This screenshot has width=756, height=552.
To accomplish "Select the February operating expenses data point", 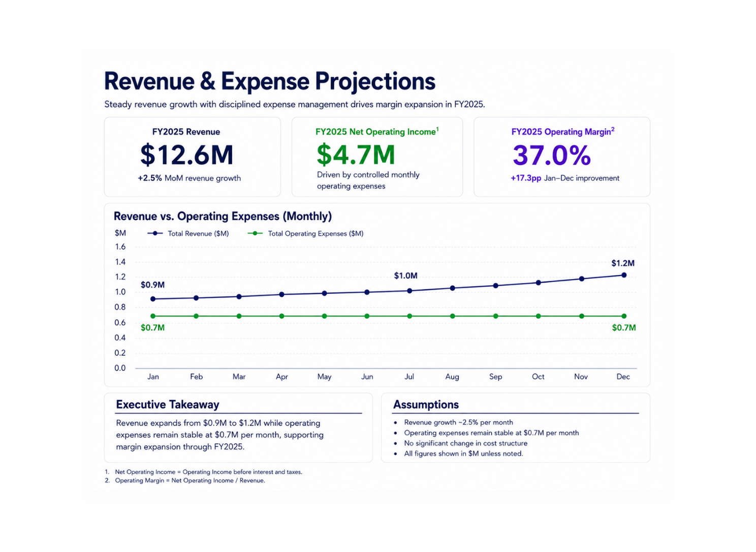I will pos(196,316).
